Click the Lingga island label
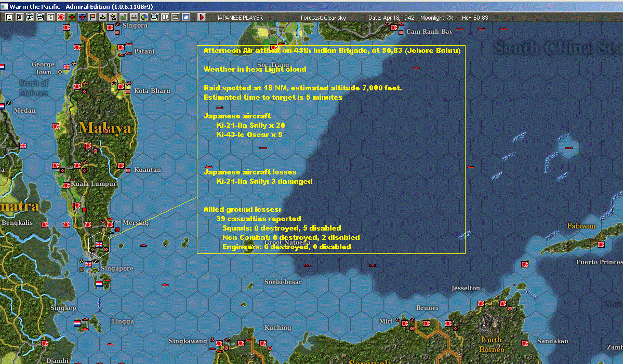This screenshot has height=364, width=623. [123, 321]
